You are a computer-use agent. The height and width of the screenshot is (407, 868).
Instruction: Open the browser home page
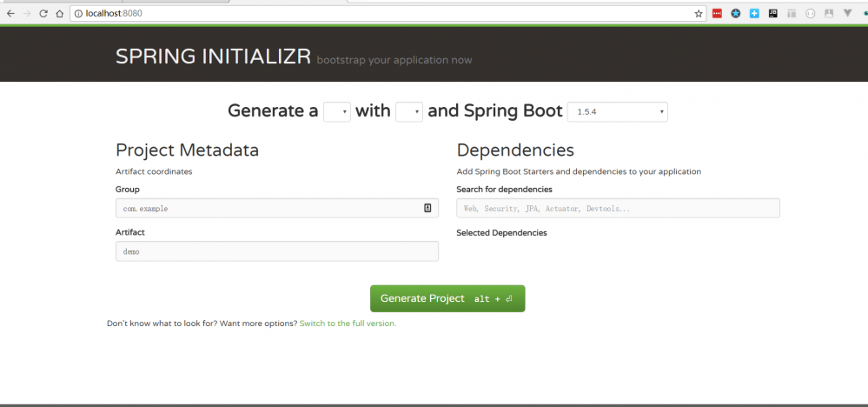pyautogui.click(x=59, y=14)
